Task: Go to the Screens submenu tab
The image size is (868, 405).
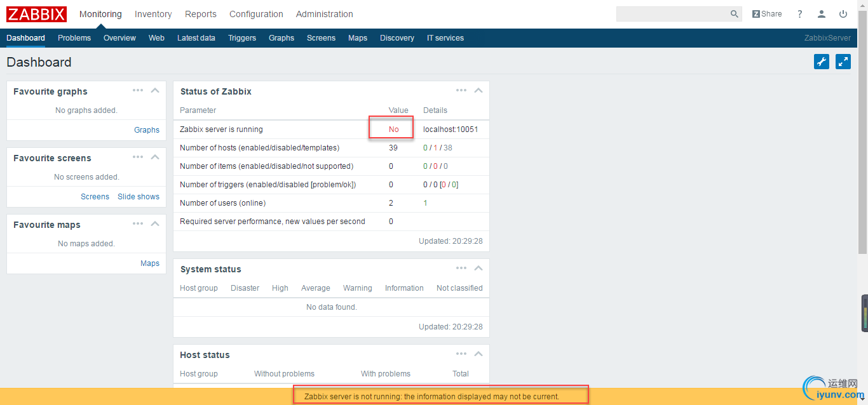Action: click(x=321, y=38)
